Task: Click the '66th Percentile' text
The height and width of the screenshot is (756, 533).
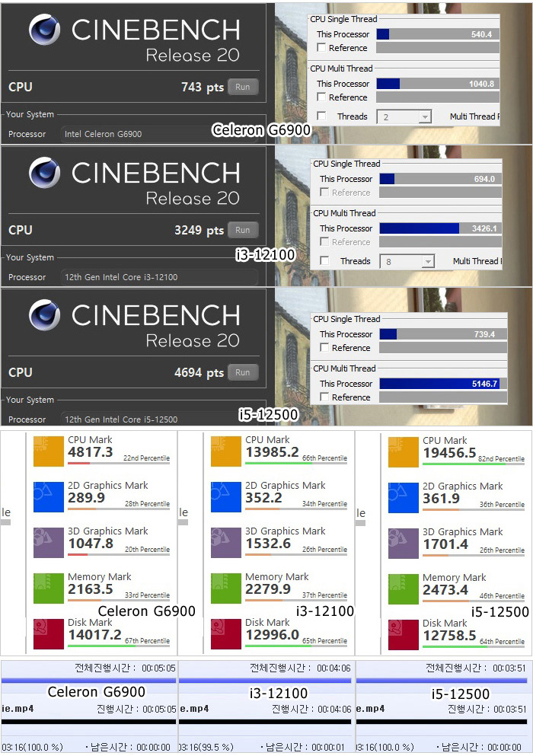Action: [x=324, y=458]
